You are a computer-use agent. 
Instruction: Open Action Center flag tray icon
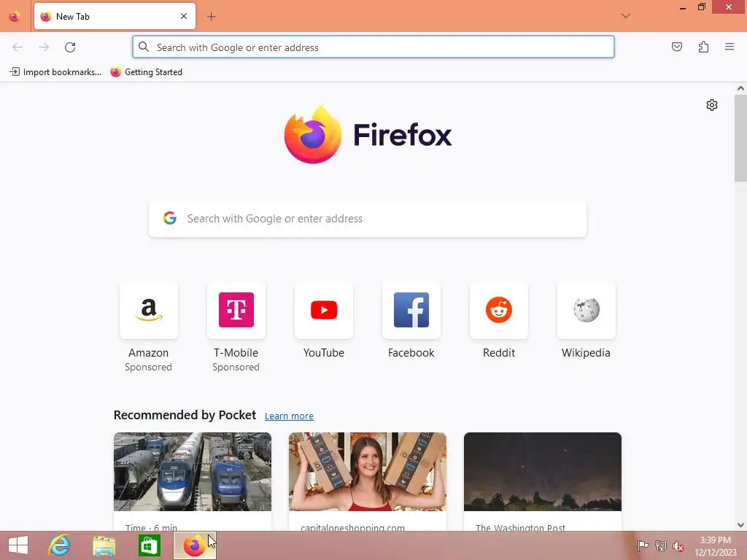pyautogui.click(x=643, y=545)
